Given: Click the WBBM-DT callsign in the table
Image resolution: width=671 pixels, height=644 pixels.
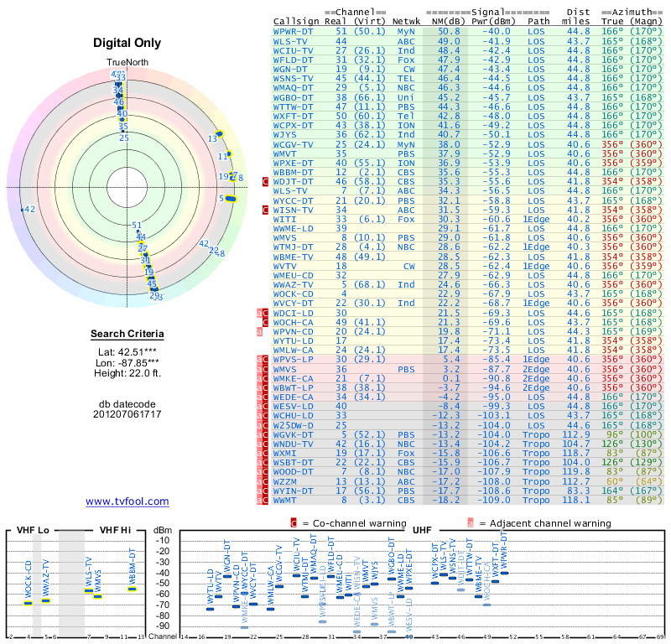Looking at the screenshot, I should (x=293, y=173).
